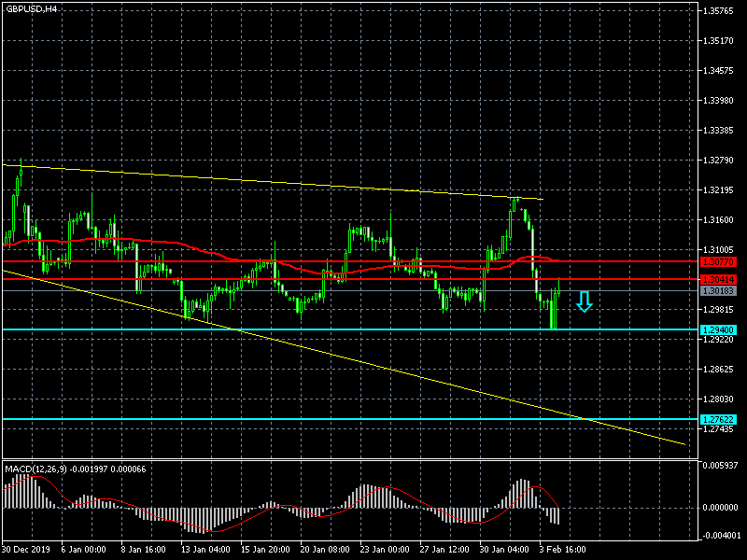Click the MACD -0.004001 scale value
Viewport: 747px width, 560px height.
pos(723,535)
